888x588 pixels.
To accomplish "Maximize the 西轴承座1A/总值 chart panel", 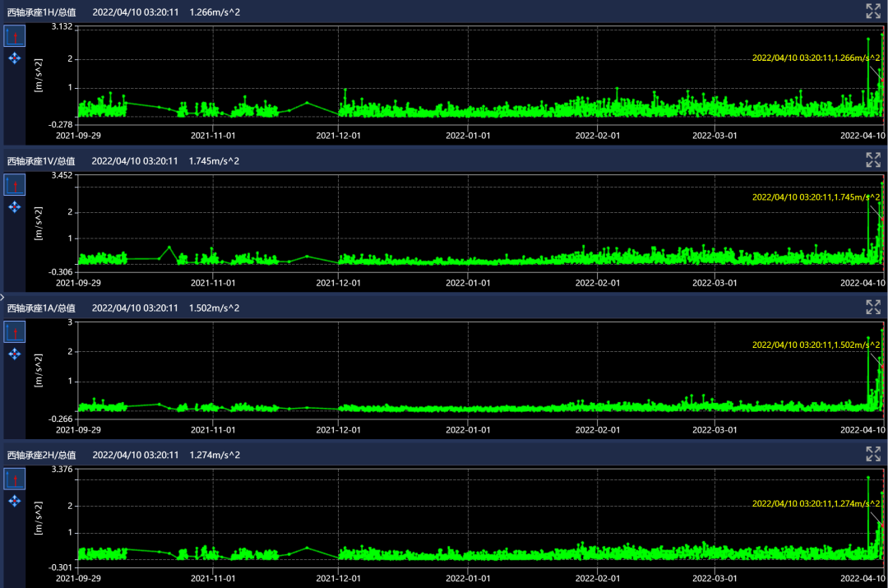I will pos(873,307).
